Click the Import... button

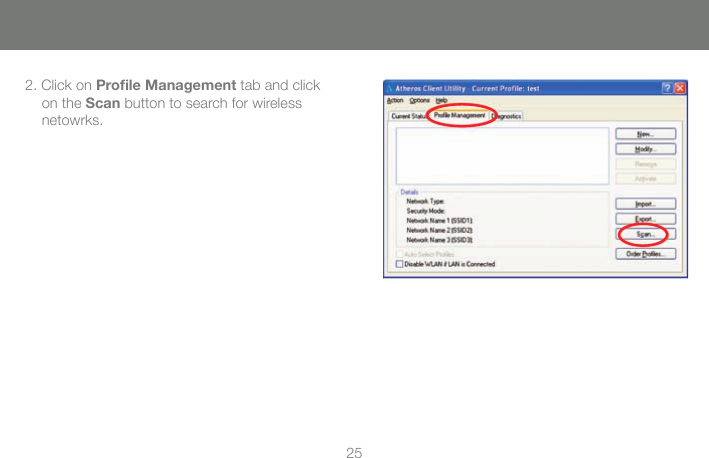coord(645,204)
